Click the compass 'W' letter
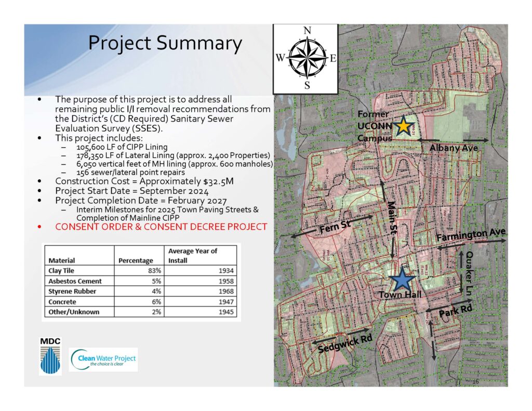The image size is (532, 411). click(280, 58)
